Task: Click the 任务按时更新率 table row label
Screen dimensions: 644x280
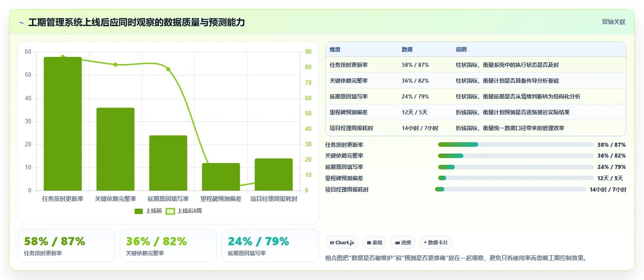Action: pos(349,65)
